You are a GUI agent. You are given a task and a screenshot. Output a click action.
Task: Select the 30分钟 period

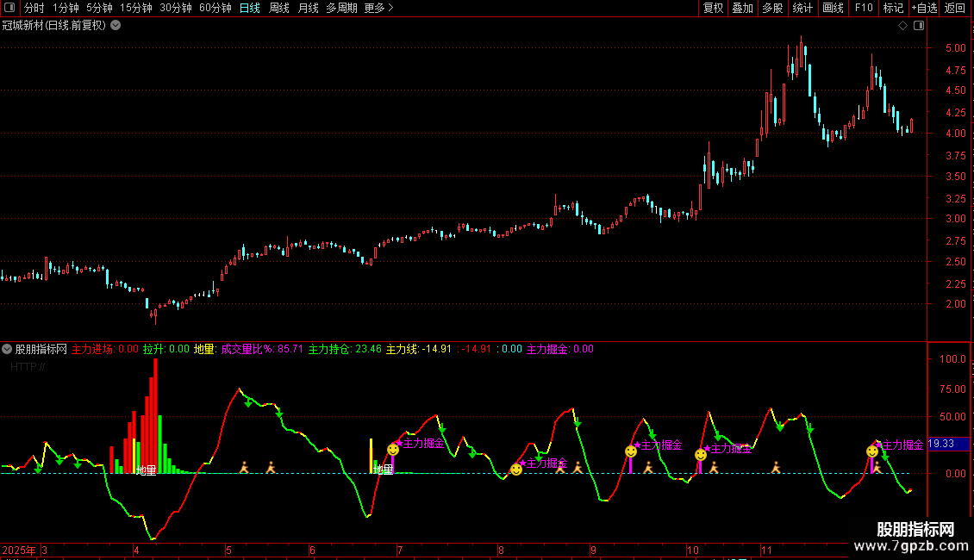click(176, 8)
